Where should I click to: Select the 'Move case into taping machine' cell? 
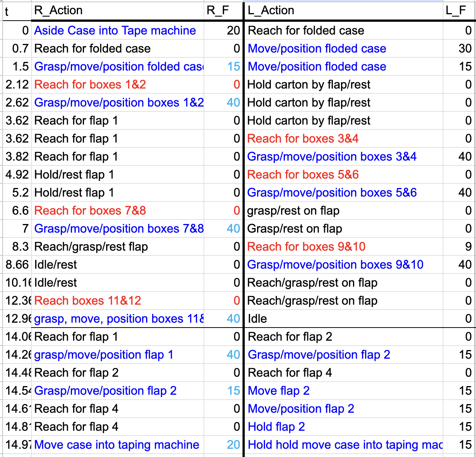[x=116, y=445]
